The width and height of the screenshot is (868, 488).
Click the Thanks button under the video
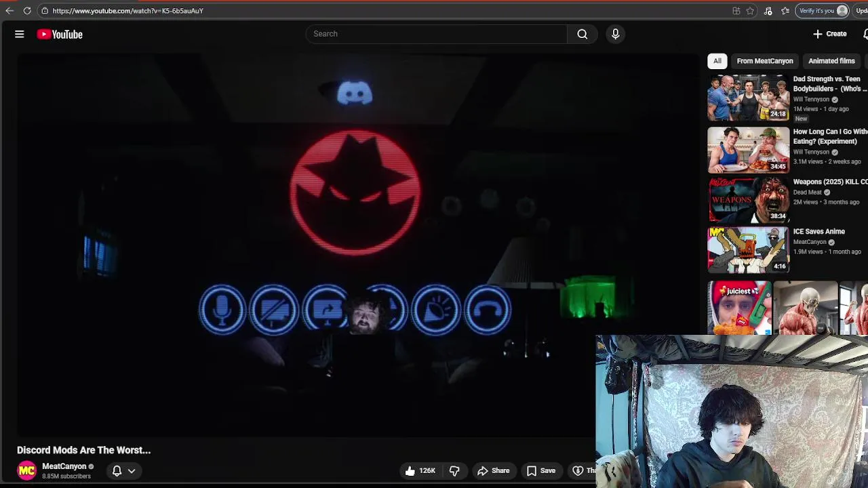583,470
